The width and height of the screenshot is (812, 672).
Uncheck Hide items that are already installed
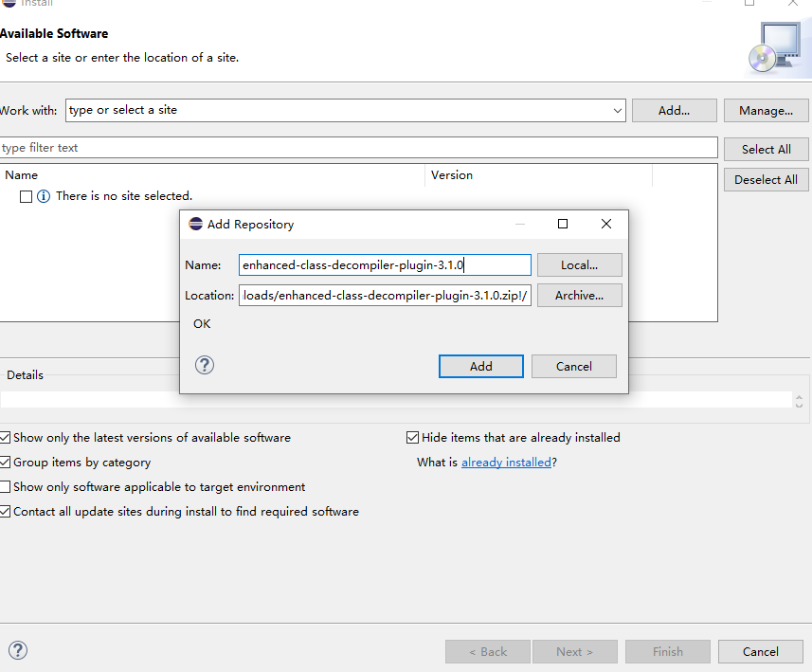pos(412,438)
